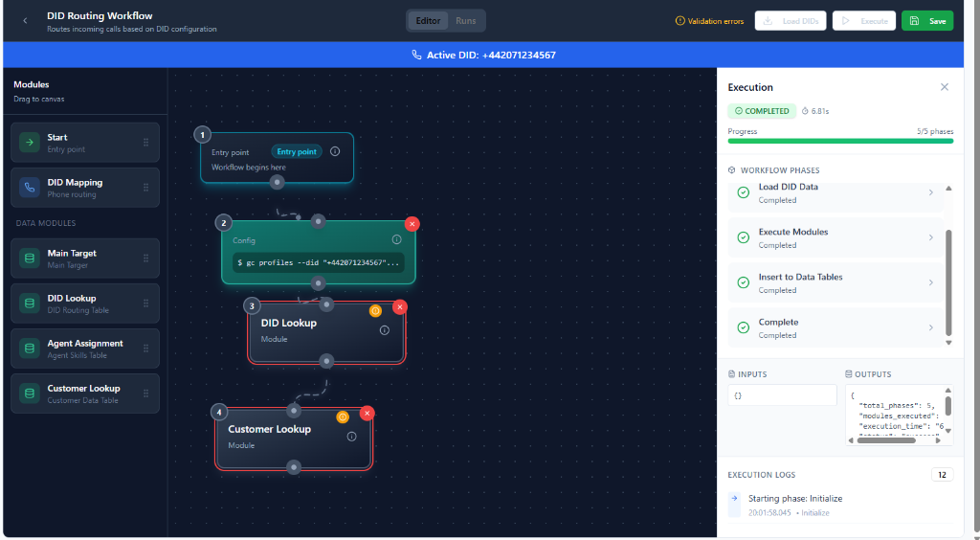This screenshot has height=540, width=980.
Task: Click the Active DID phone icon
Action: (x=417, y=55)
